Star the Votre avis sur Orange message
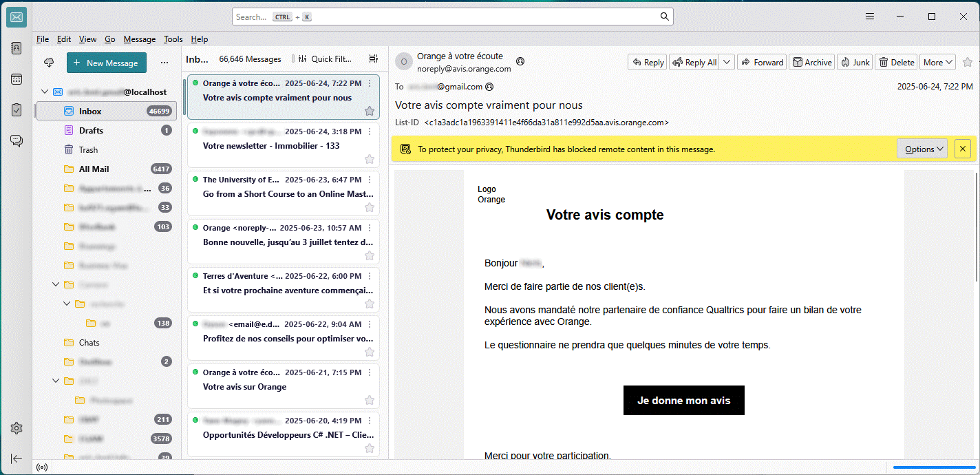Viewport: 980px width, 475px height. point(370,400)
